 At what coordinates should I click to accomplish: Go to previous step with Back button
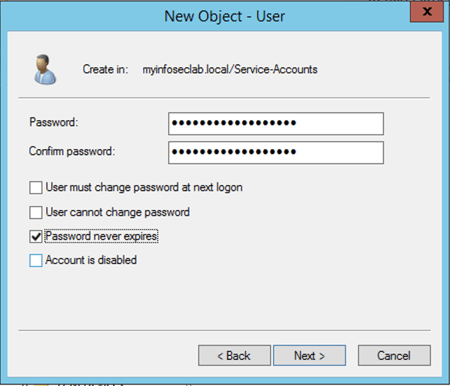(234, 356)
